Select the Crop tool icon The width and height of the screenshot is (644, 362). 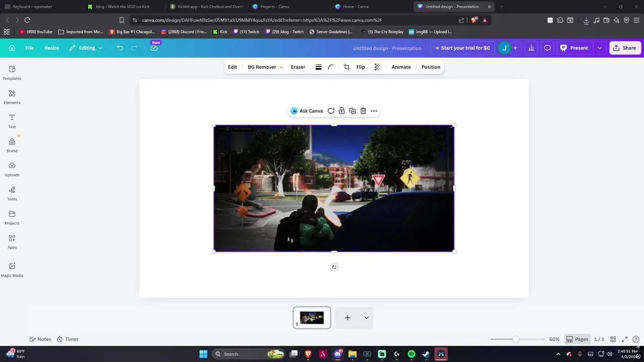347,67
